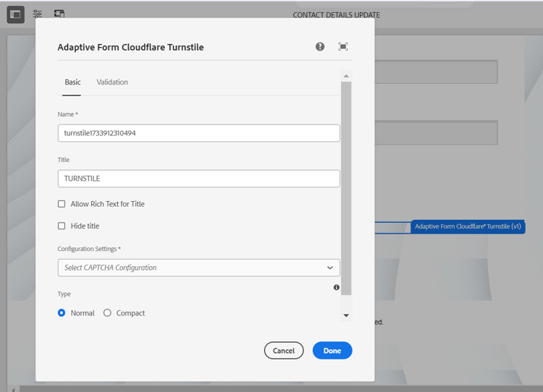
Task: Click the Cancel button
Action: pos(284,351)
